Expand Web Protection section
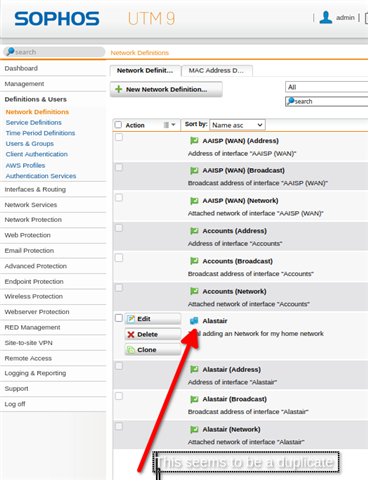 [28, 235]
